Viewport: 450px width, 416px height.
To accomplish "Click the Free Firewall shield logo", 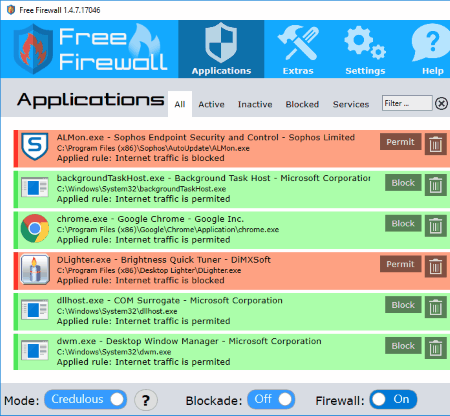I will click(33, 49).
